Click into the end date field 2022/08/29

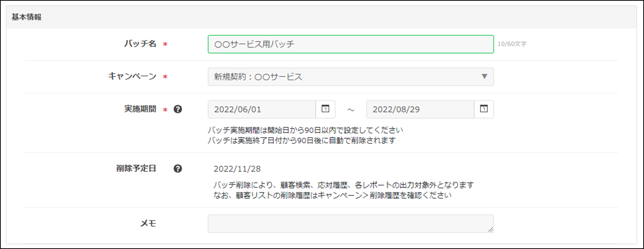tap(420, 109)
